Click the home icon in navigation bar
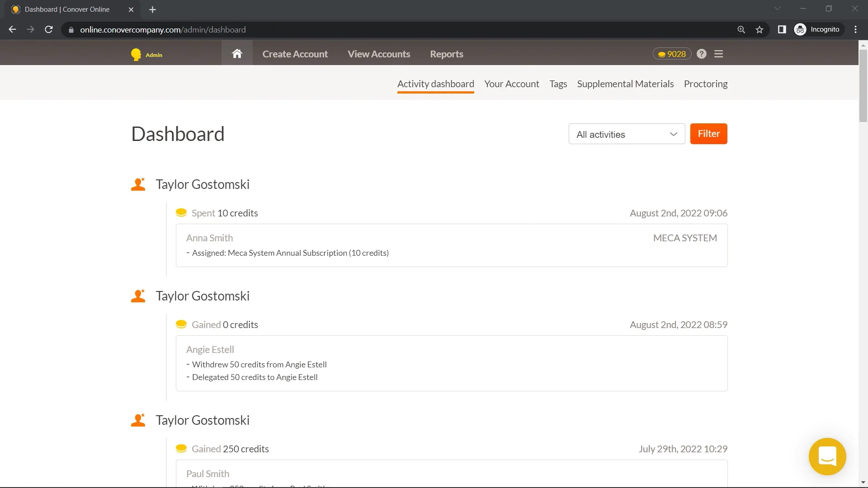Viewport: 868px width, 488px height. [x=237, y=54]
